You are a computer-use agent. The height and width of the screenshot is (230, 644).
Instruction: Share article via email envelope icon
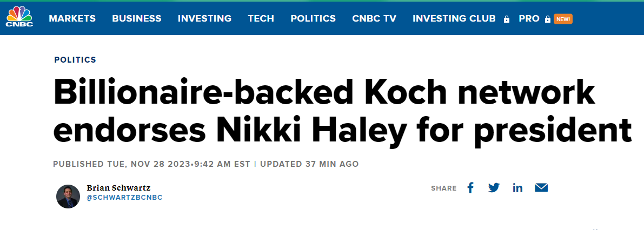tap(541, 188)
